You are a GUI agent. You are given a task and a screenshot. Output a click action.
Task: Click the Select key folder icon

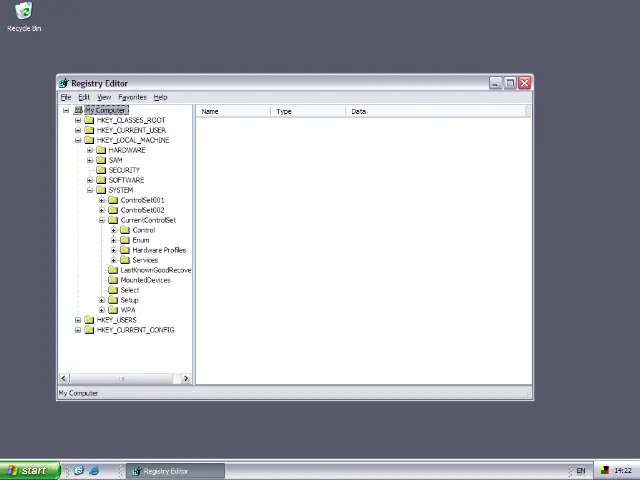113,290
